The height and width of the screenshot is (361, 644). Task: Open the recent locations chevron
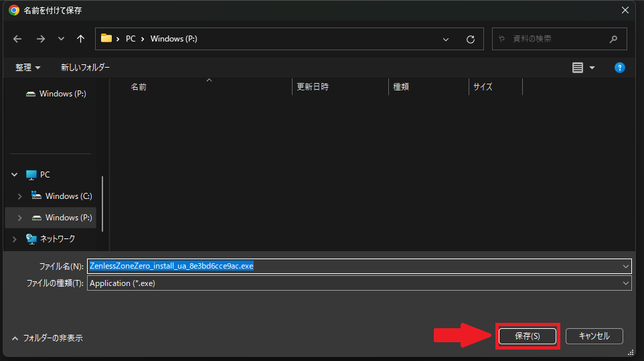[61, 39]
